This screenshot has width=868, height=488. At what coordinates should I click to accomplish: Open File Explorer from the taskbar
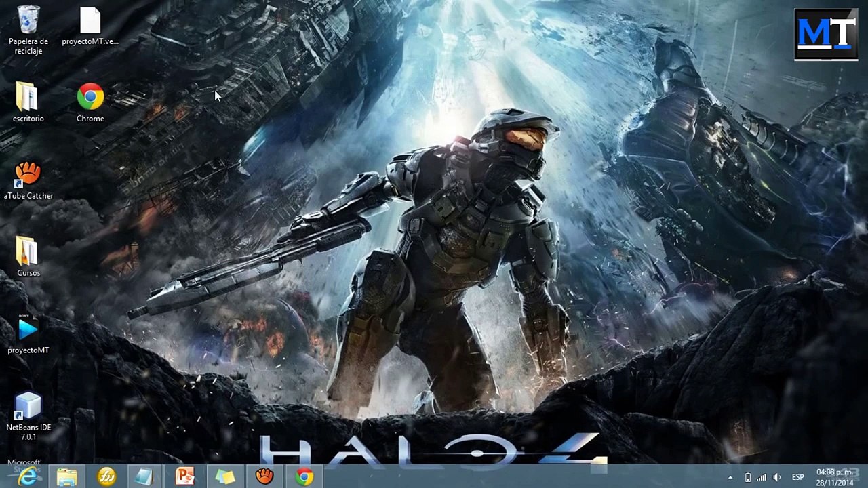[x=67, y=477]
